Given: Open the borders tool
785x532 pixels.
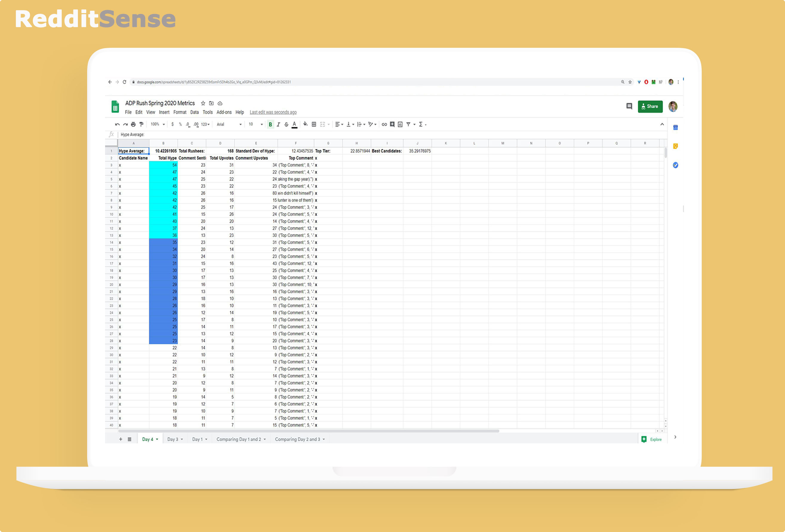Looking at the screenshot, I should (314, 124).
